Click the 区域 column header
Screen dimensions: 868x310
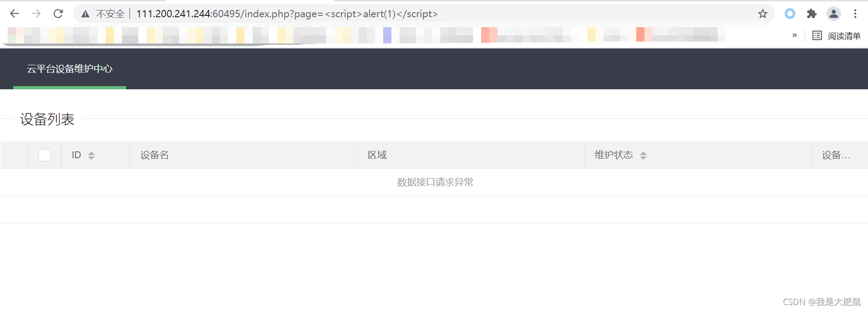coord(471,155)
